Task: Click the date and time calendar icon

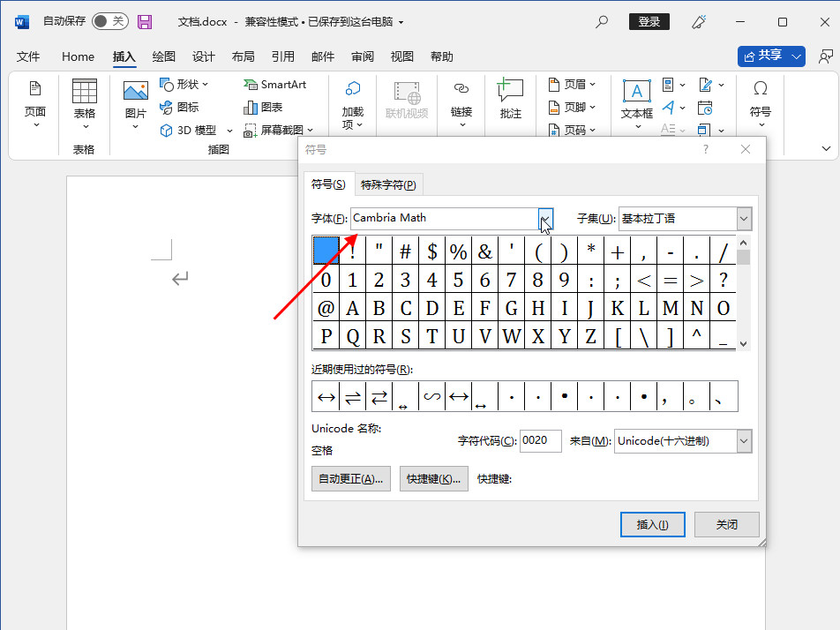Action: click(705, 108)
